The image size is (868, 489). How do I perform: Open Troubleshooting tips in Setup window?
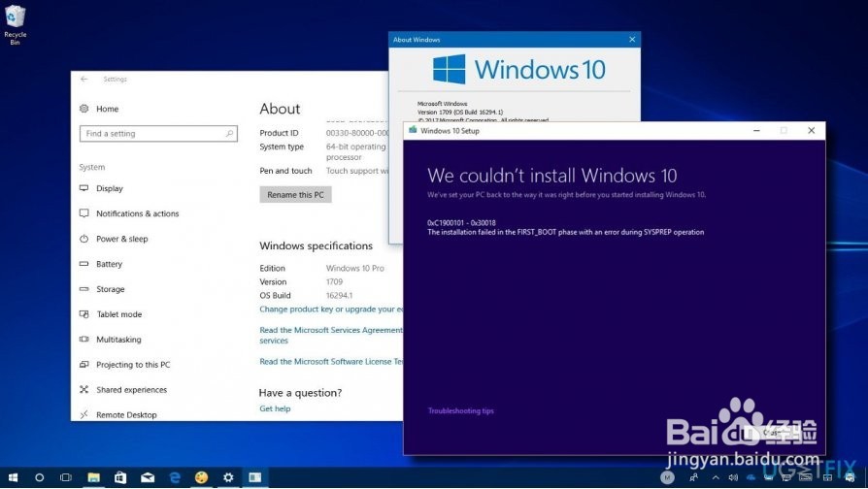460,411
